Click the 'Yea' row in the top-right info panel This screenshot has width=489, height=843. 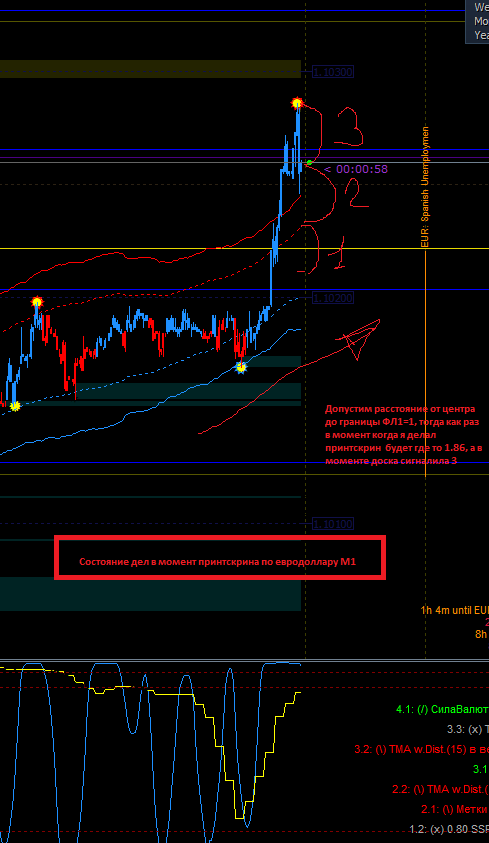pyautogui.click(x=481, y=34)
